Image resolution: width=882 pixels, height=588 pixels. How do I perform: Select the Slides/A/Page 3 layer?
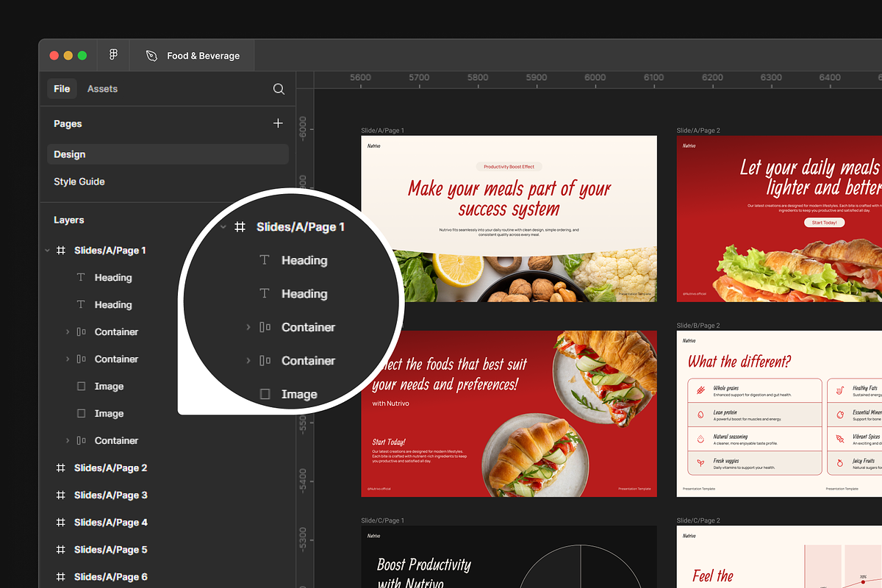click(x=110, y=495)
